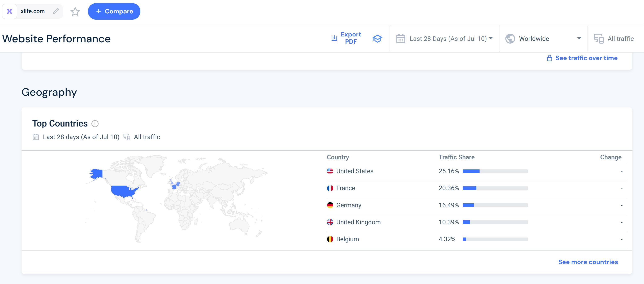Viewport: 644px width, 284px height.
Task: Click the pencil edit icon beside xlife.com
Action: point(56,11)
